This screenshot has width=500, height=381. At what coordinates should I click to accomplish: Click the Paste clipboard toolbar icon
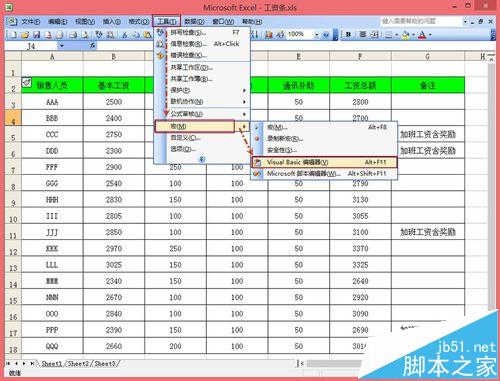click(x=147, y=34)
